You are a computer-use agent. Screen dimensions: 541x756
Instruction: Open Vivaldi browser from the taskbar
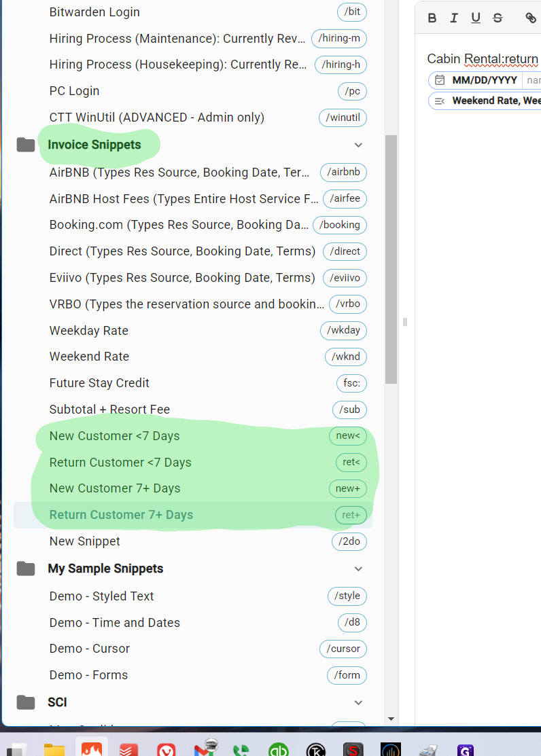tap(166, 749)
